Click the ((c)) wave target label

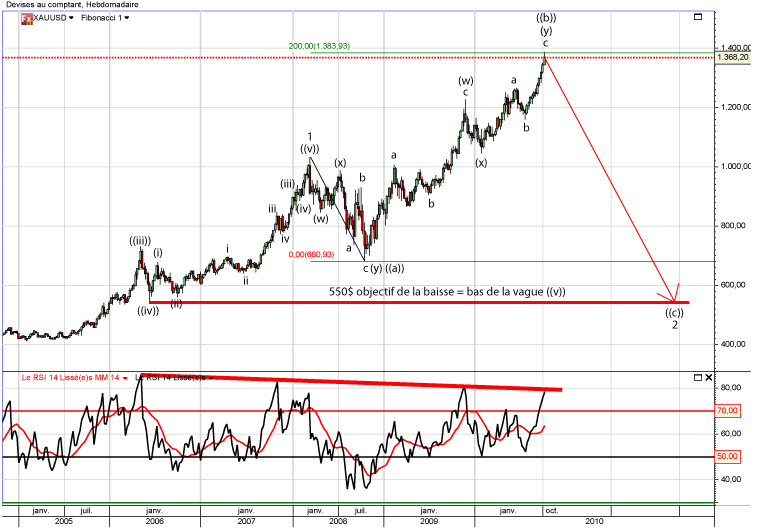(x=674, y=313)
